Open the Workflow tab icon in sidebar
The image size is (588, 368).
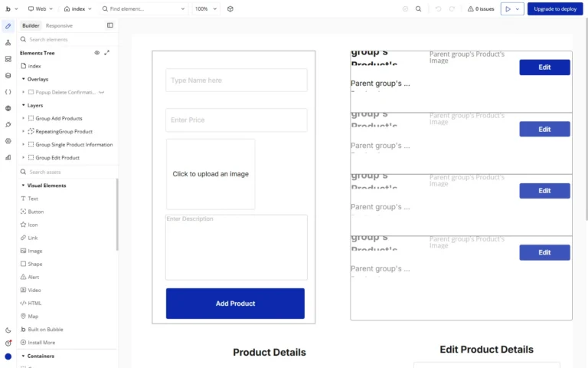(8, 43)
